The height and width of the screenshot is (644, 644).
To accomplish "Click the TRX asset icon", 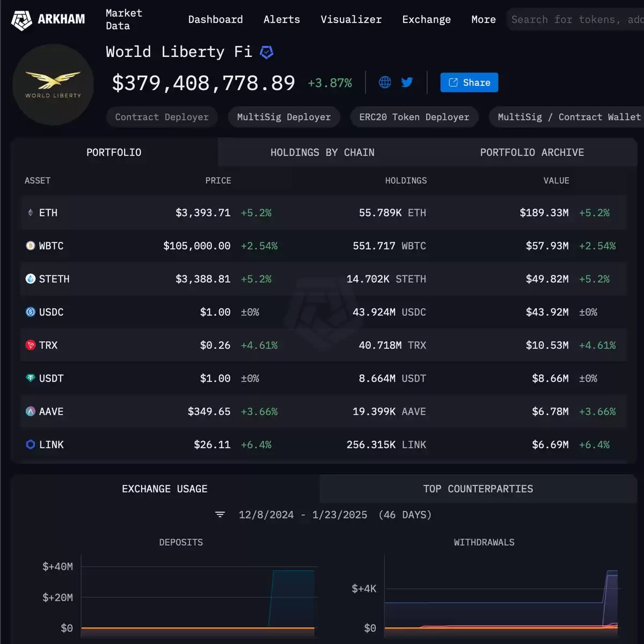I will pyautogui.click(x=31, y=345).
